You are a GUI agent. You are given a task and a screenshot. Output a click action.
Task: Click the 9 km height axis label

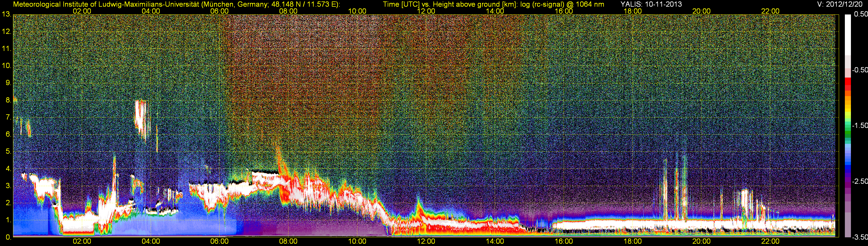(x=8, y=83)
